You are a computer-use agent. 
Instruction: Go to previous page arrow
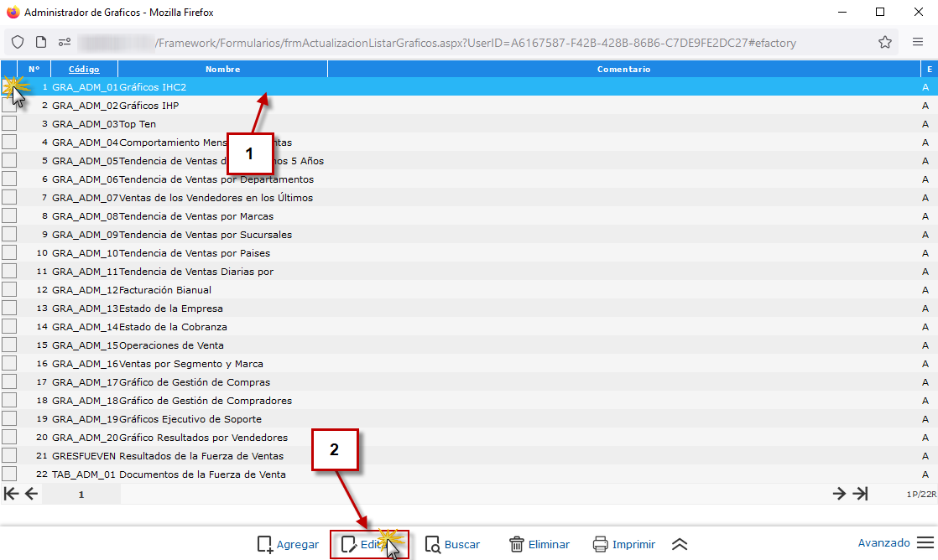[x=32, y=494]
